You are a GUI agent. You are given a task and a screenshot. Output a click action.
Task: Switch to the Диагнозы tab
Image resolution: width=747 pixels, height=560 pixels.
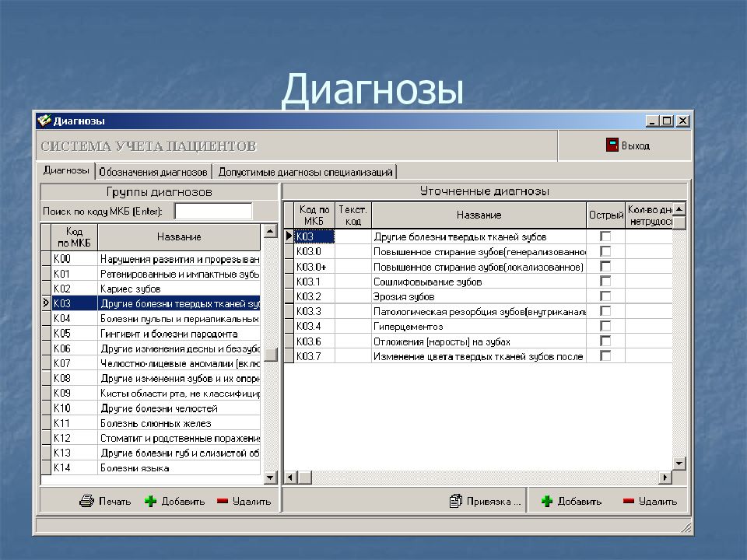point(66,170)
